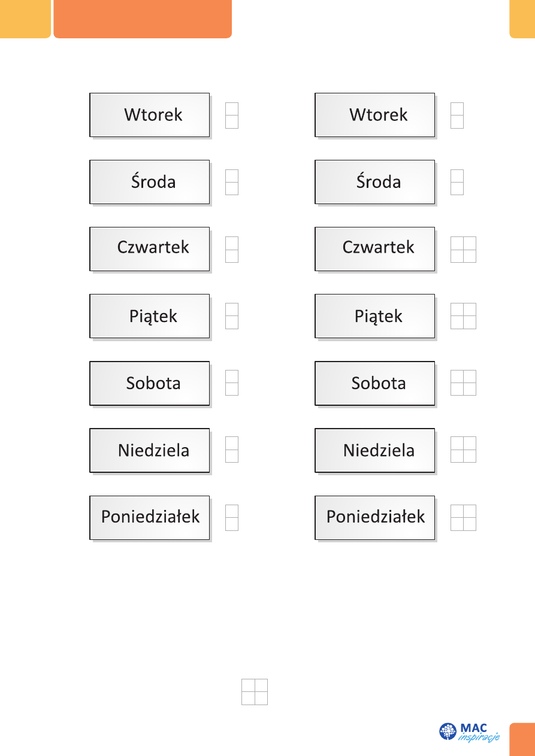Click the answer grid next to right Piątek
Viewport: 535px width, 756px height.
[x=463, y=316]
